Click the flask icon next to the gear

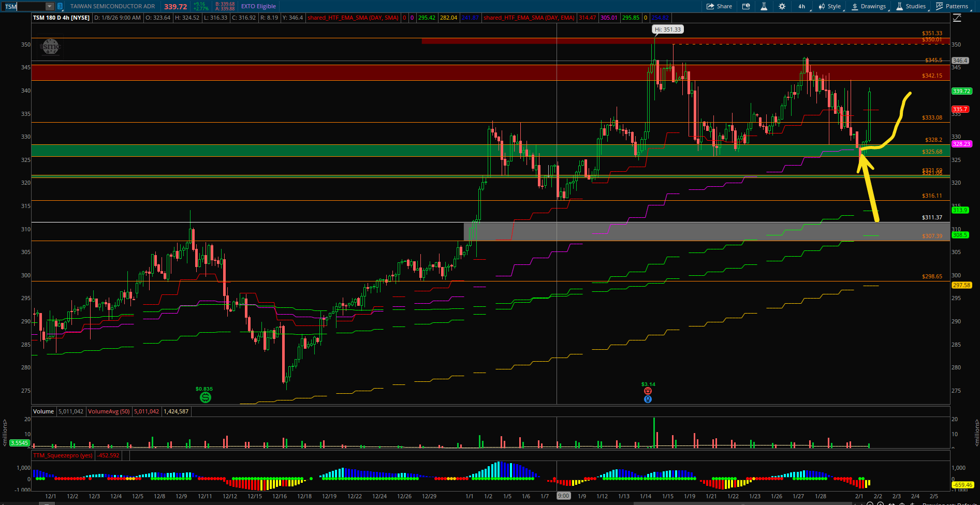tap(764, 6)
